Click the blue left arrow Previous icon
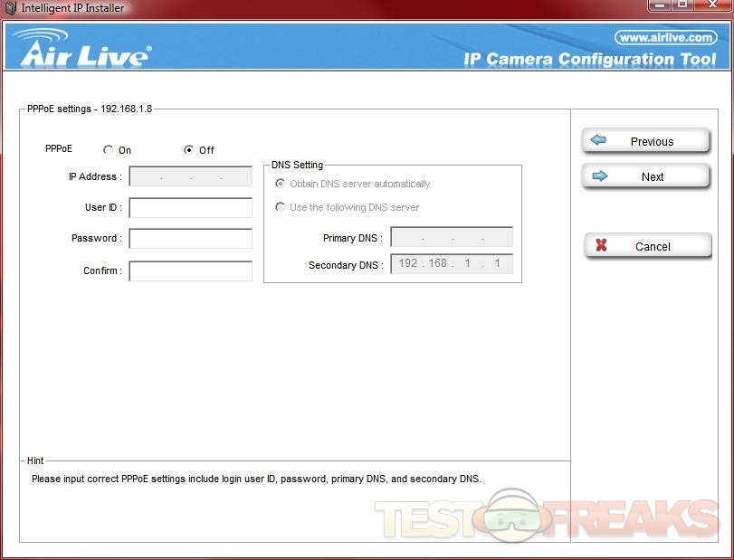 tap(598, 141)
